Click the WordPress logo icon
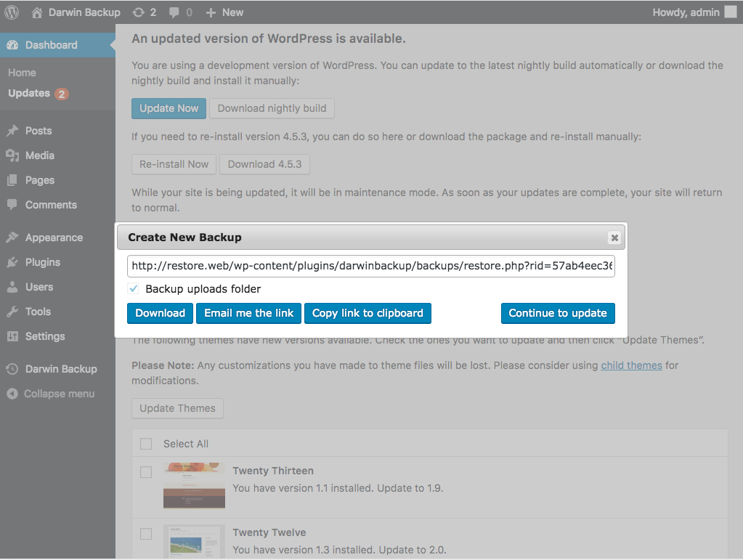The height and width of the screenshot is (560, 743). [12, 12]
